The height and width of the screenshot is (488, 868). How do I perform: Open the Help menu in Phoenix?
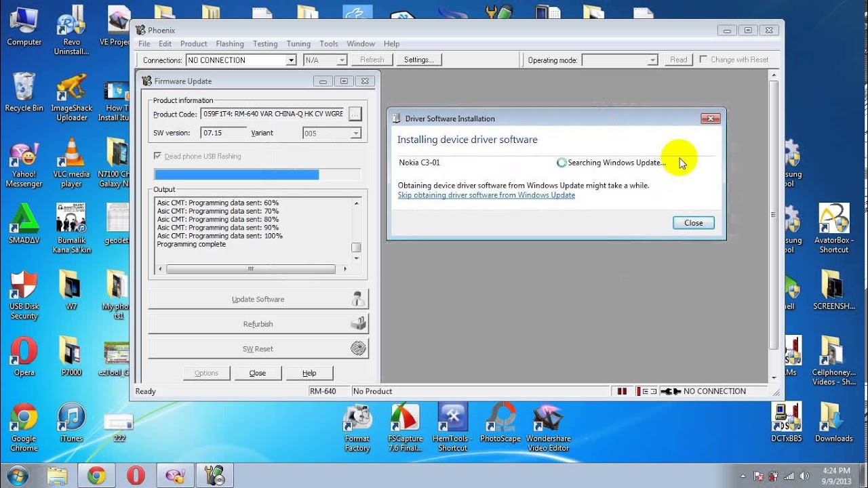391,43
